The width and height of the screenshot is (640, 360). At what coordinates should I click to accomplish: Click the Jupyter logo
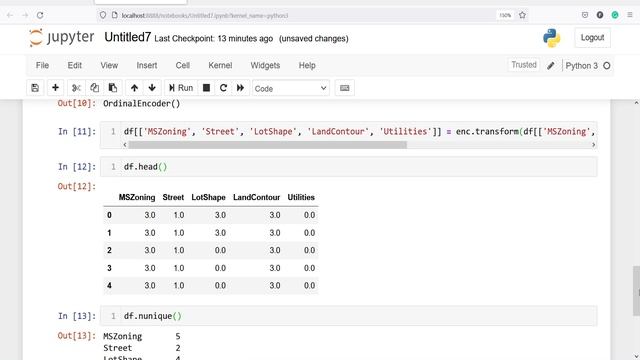click(x=62, y=38)
